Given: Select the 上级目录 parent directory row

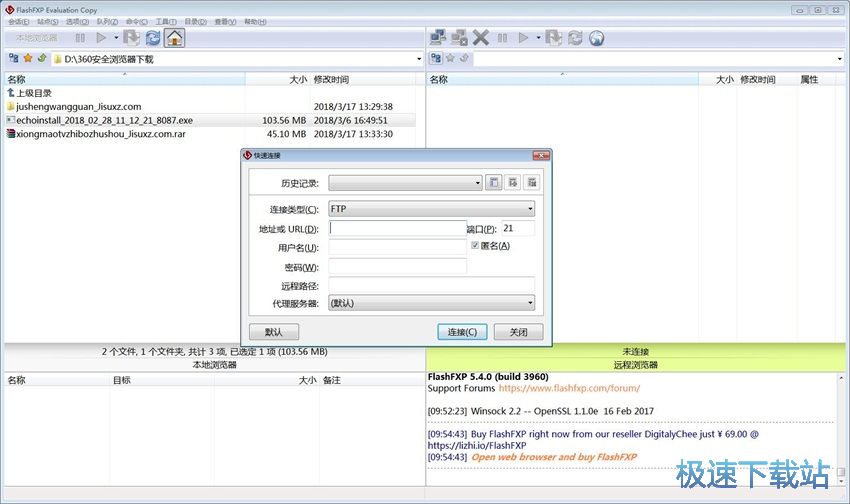Looking at the screenshot, I should [210, 93].
